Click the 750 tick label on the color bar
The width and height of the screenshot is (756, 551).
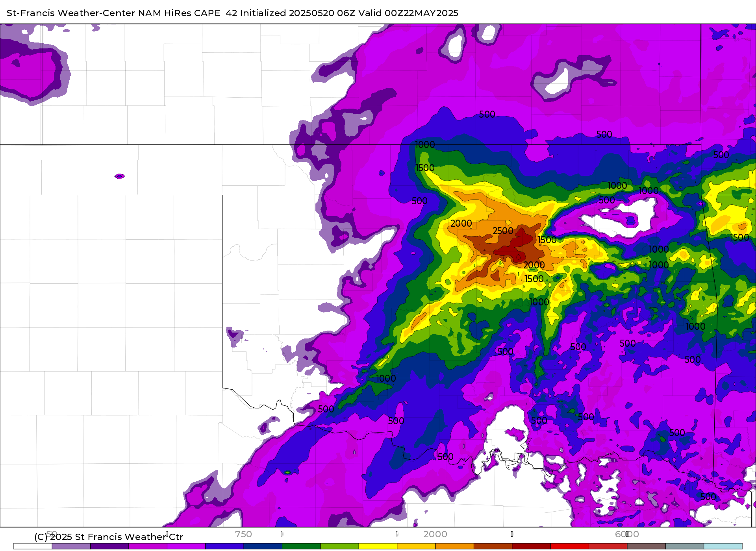(x=243, y=534)
